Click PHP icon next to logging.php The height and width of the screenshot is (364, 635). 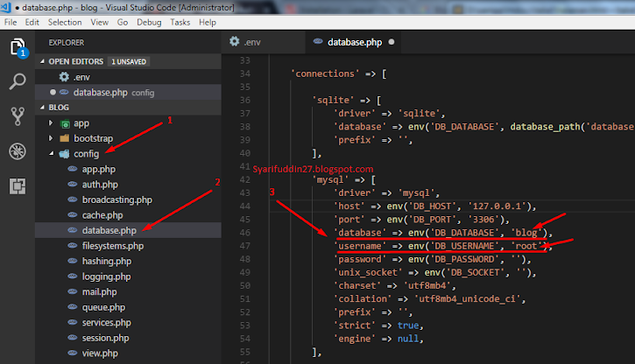pyautogui.click(x=73, y=276)
